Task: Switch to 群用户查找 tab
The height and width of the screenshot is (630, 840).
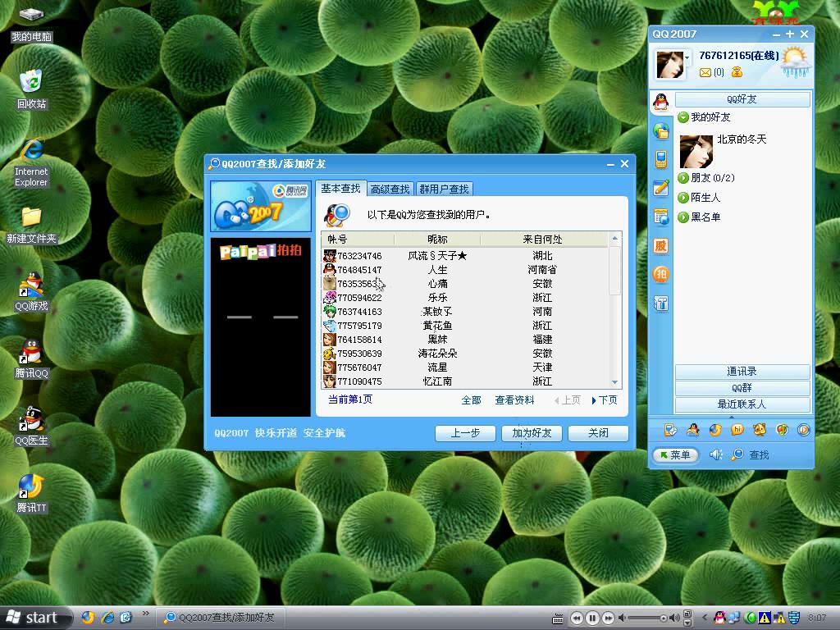Action: tap(444, 189)
